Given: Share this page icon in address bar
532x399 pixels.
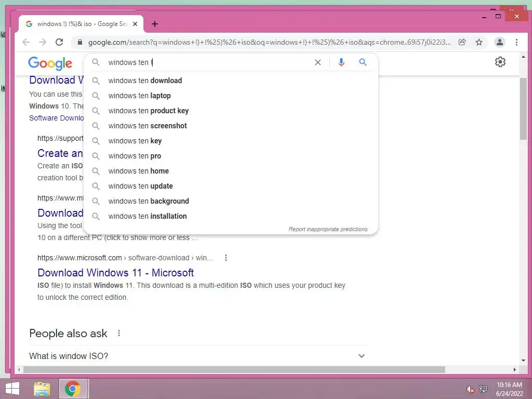Looking at the screenshot, I should 462,42.
